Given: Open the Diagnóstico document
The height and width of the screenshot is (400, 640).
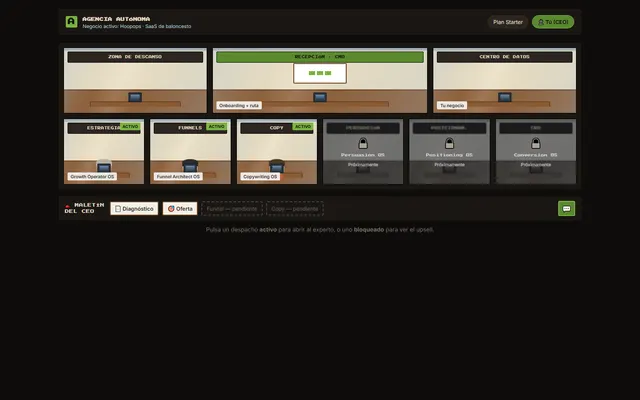Looking at the screenshot, I should click(134, 209).
